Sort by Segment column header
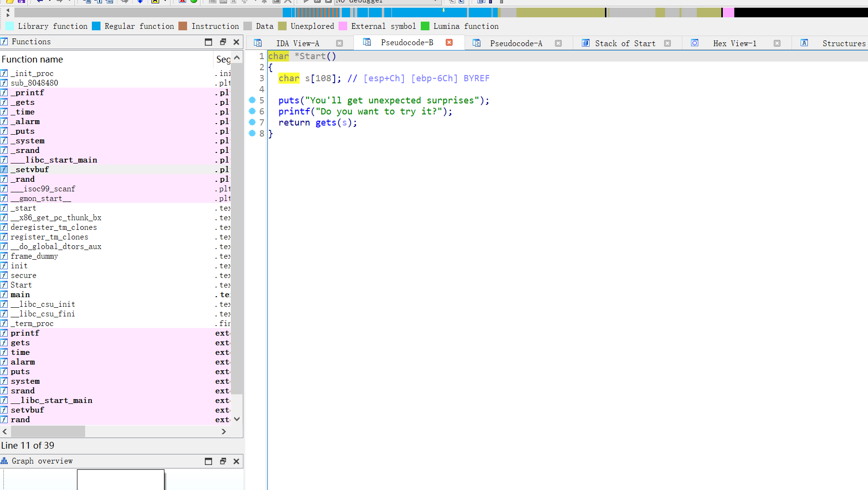Viewport: 868px width, 490px height. click(223, 59)
